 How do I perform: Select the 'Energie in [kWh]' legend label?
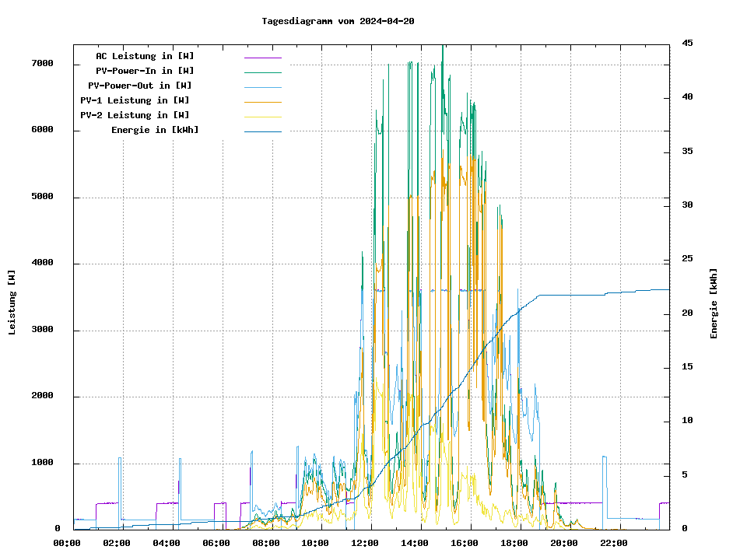pos(155,130)
